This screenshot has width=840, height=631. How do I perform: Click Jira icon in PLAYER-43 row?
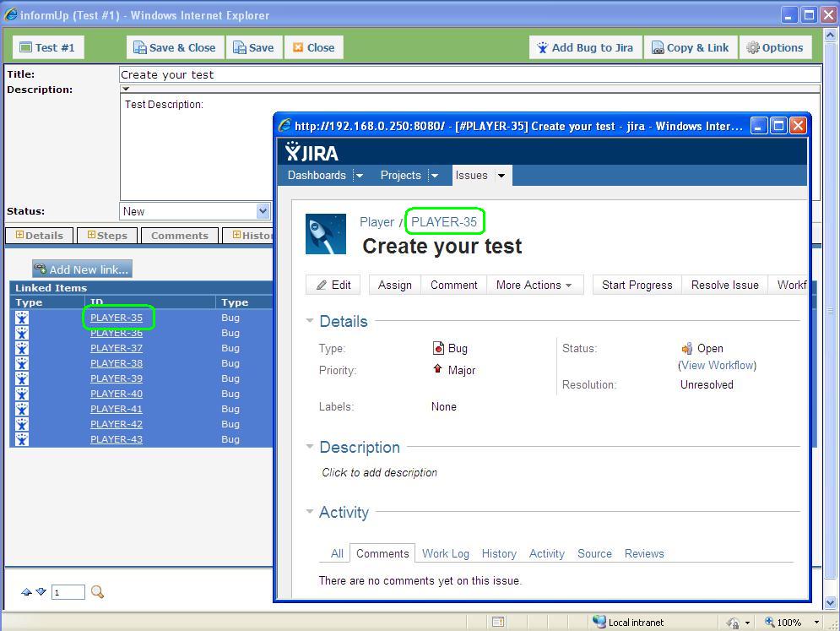pyautogui.click(x=21, y=439)
